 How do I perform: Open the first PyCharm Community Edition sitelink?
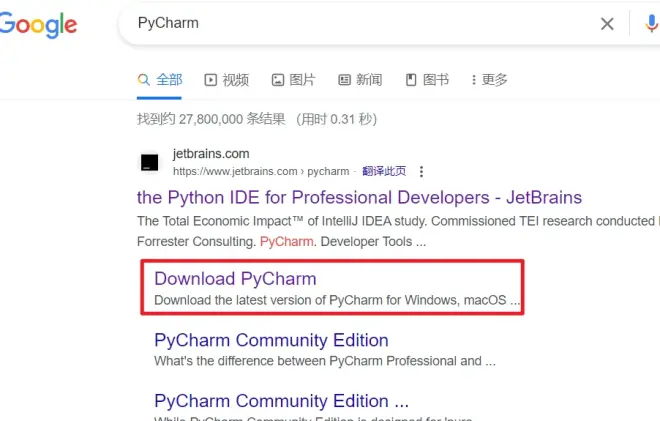(271, 340)
